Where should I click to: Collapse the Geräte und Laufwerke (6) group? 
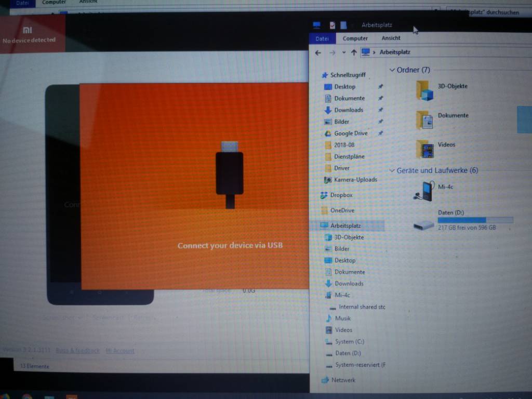coord(392,170)
